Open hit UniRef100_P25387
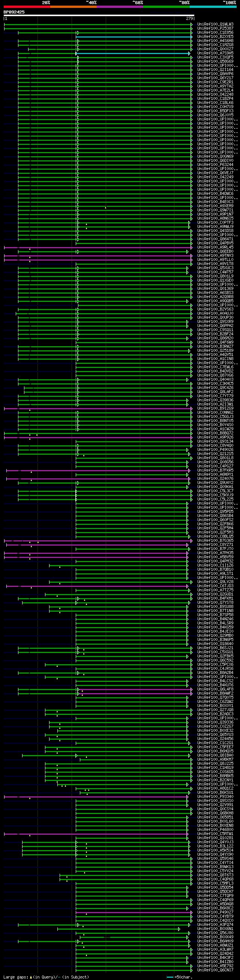Viewport: 240px width, 980px height. [x=215, y=29]
